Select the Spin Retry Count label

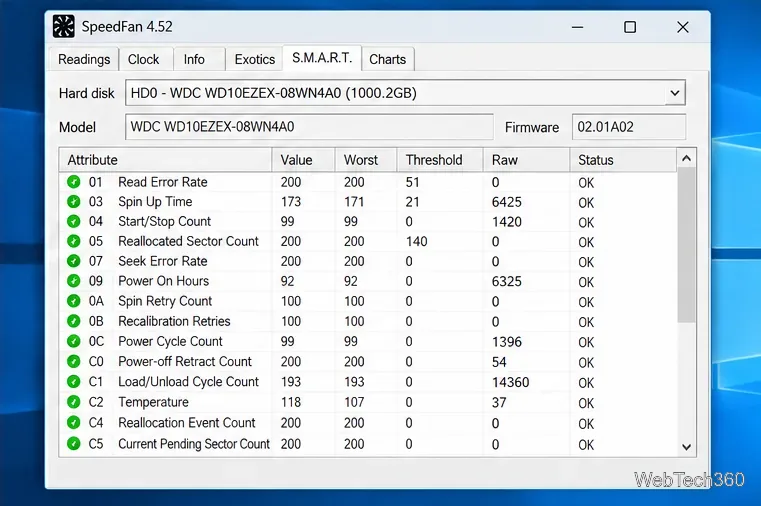[x=165, y=301]
